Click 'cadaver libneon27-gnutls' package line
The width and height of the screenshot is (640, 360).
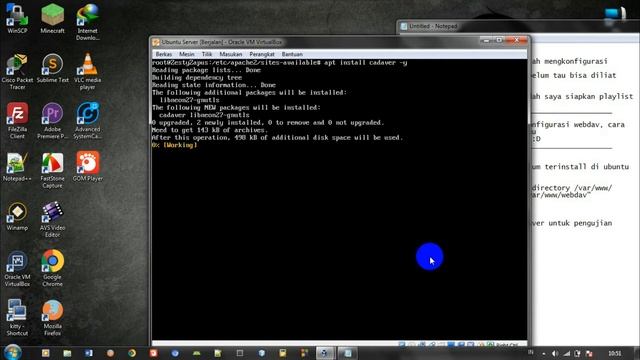(204, 116)
